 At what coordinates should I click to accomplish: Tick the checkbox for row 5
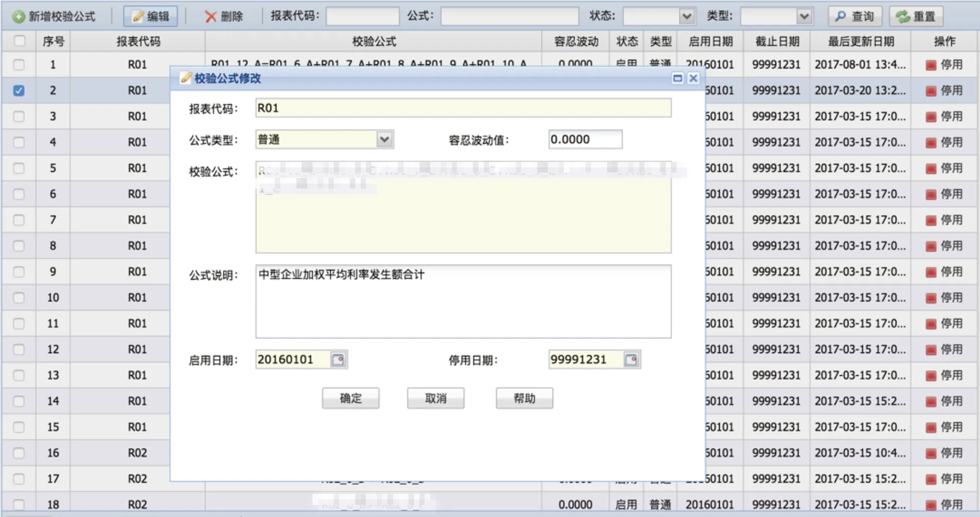pyautogui.click(x=19, y=168)
